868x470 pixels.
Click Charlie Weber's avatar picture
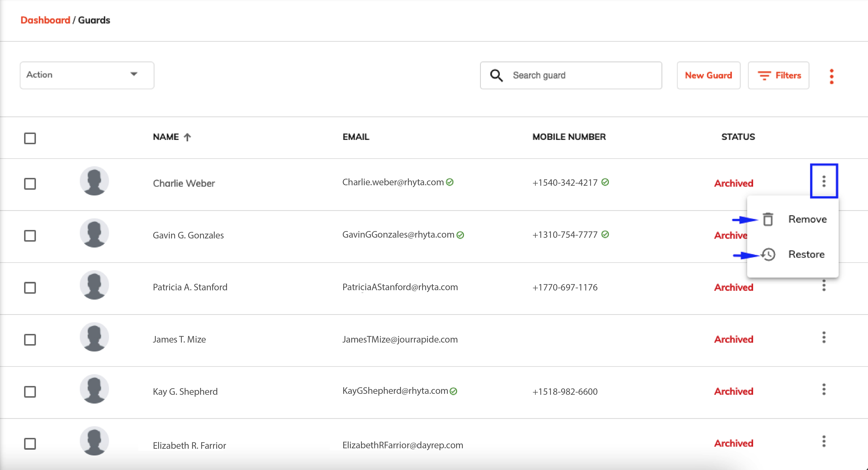click(94, 181)
